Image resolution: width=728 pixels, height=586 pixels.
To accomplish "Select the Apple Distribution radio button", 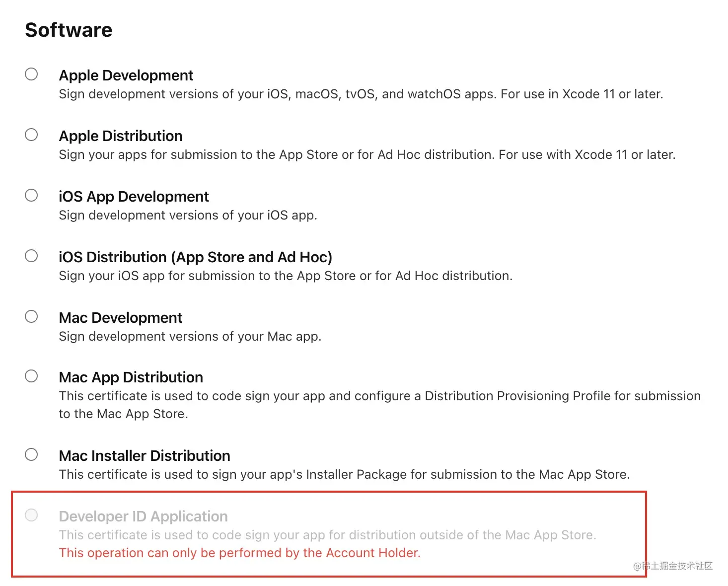I will [x=31, y=135].
